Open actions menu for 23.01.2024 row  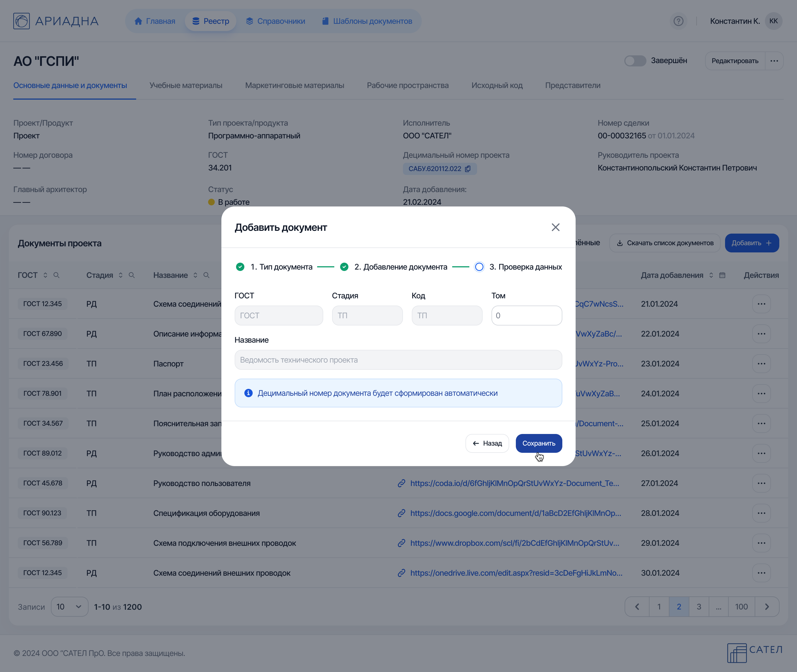point(762,364)
